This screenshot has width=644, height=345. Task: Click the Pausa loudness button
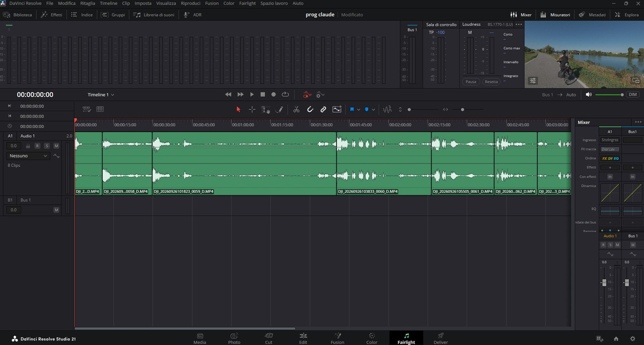click(471, 81)
